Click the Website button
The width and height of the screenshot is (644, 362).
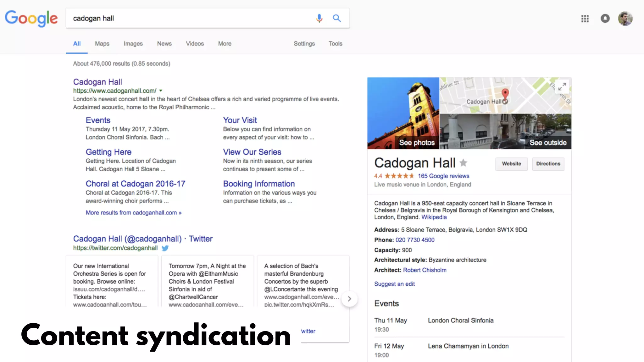pyautogui.click(x=511, y=164)
